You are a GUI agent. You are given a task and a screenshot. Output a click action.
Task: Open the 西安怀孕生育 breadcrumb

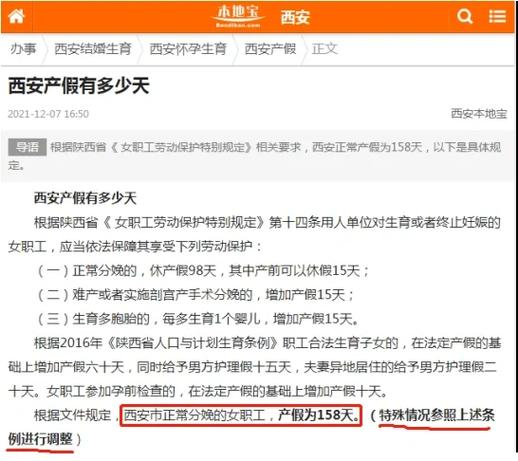coord(188,49)
